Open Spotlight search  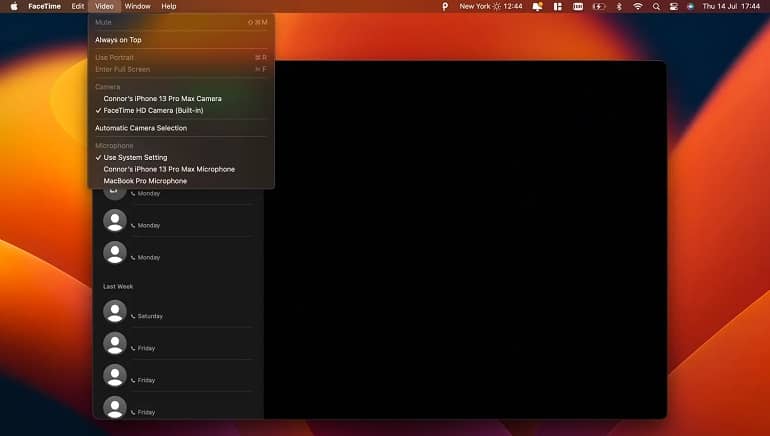pyautogui.click(x=656, y=6)
